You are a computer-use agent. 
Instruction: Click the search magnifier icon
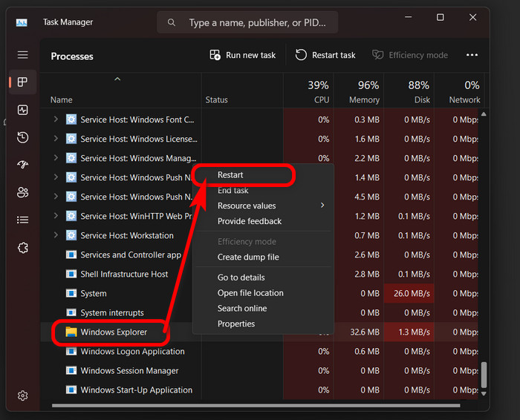pyautogui.click(x=171, y=22)
